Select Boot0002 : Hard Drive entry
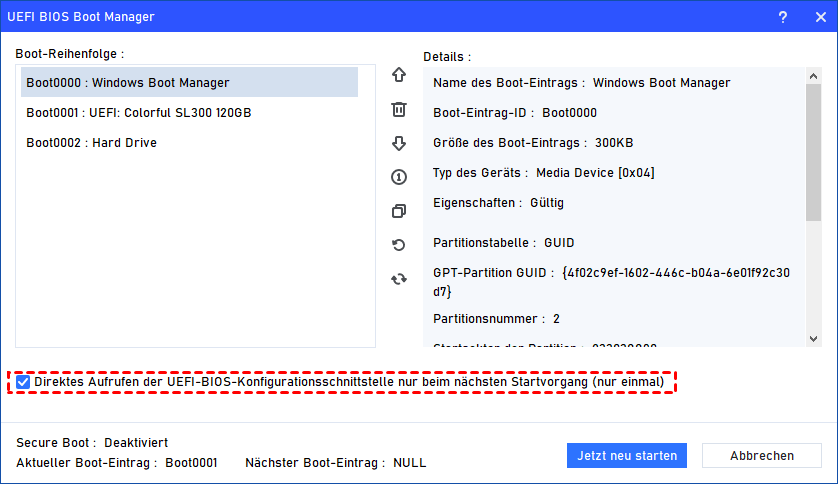 tap(189, 143)
